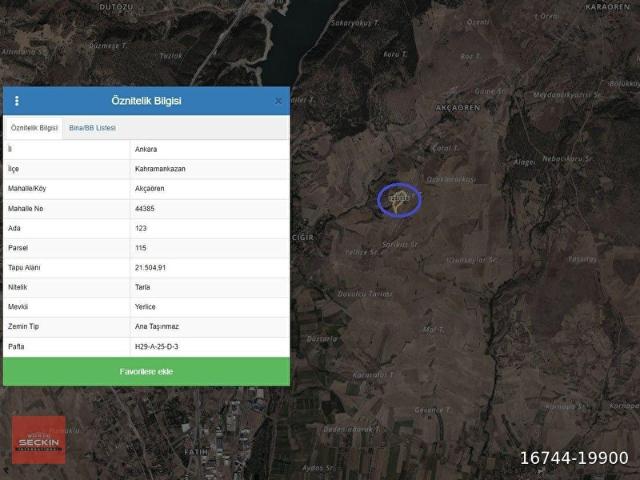Image resolution: width=640 pixels, height=480 pixels.
Task: Click the listing number 16744-19900
Action: [574, 459]
